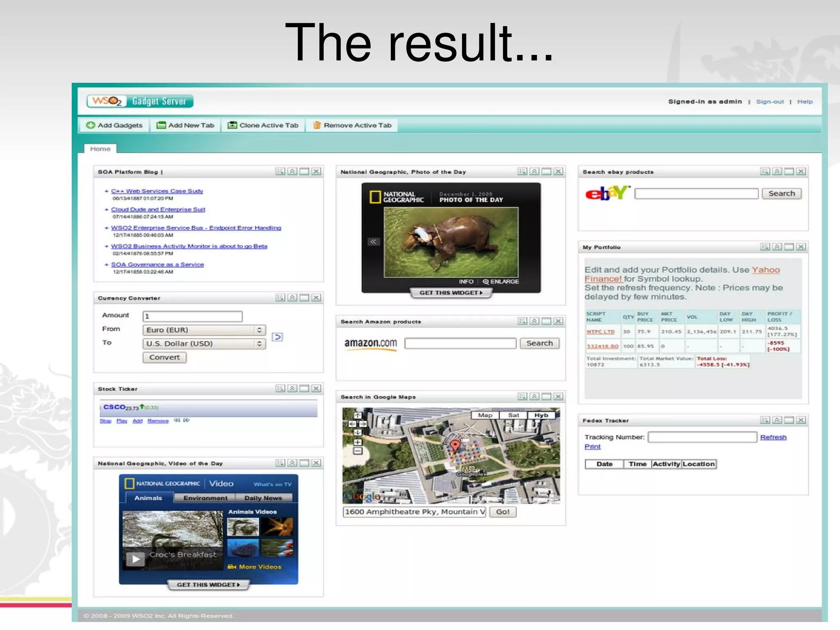The image size is (840, 630).
Task: Click the currency swap arrow icon
Action: (x=277, y=337)
